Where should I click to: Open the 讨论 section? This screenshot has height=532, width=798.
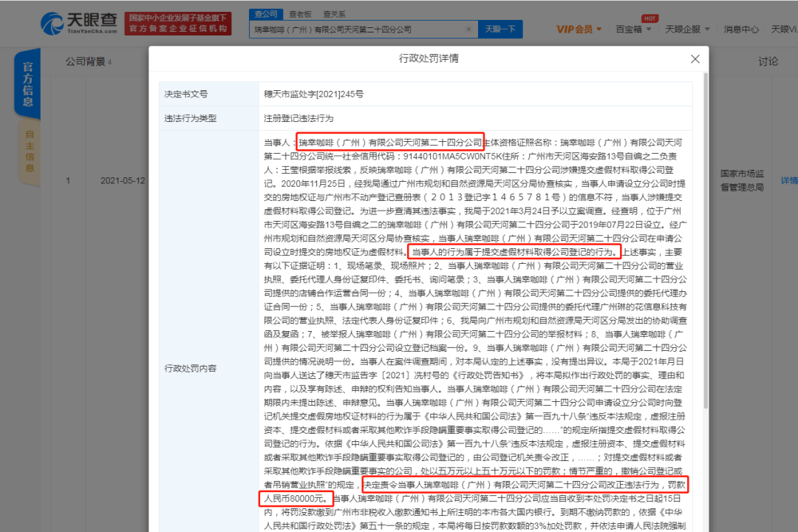768,61
